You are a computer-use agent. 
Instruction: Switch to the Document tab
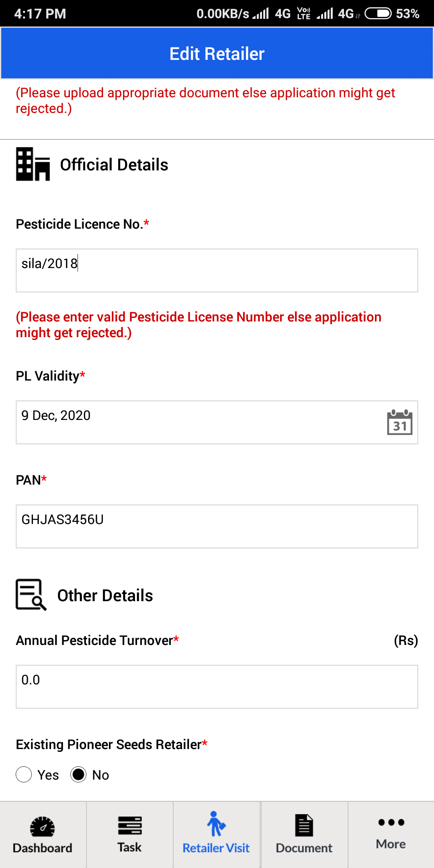304,835
